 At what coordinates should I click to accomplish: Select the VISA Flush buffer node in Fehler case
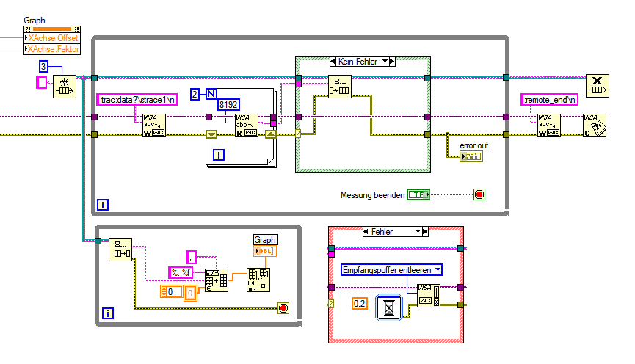click(x=429, y=296)
